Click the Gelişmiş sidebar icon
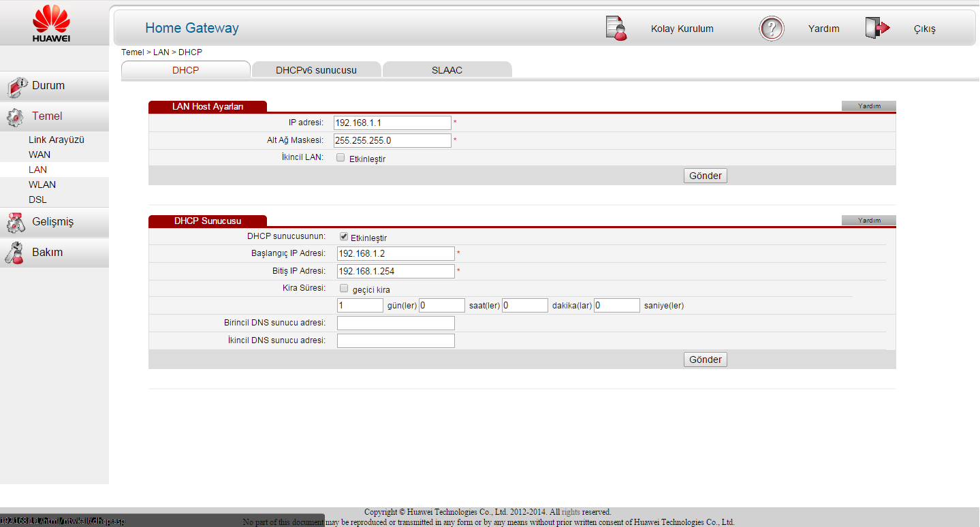The height and width of the screenshot is (527, 980). coord(16,222)
